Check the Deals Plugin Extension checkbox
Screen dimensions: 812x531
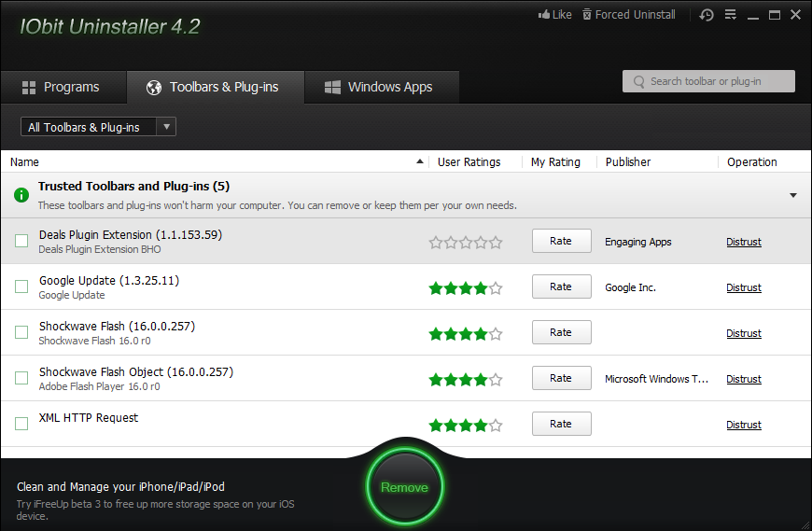(x=21, y=241)
